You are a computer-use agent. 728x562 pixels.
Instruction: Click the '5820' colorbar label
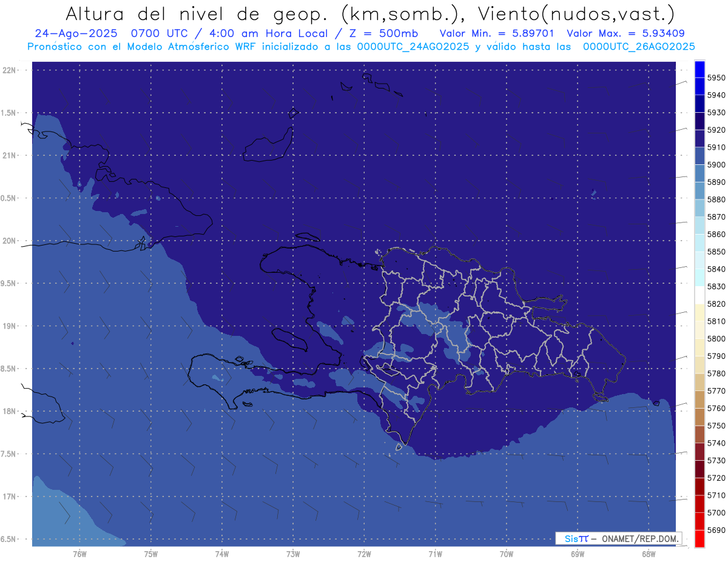716,304
